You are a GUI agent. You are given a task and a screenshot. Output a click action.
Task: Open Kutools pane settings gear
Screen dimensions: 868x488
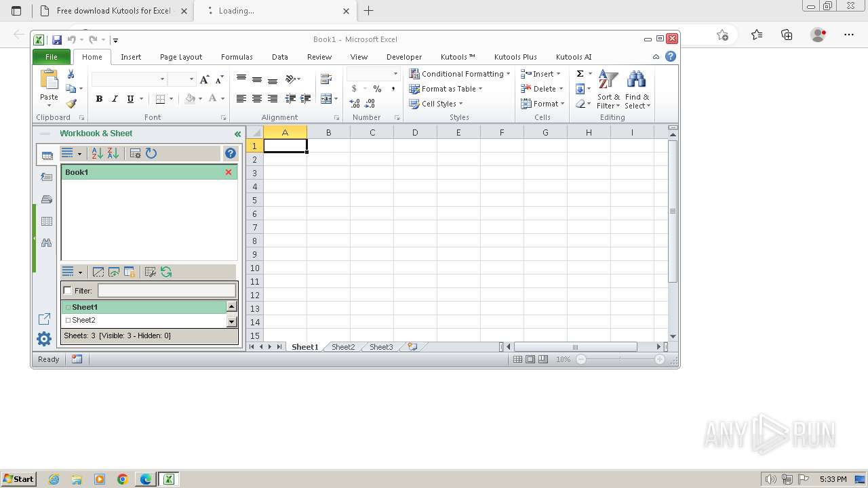[44, 339]
